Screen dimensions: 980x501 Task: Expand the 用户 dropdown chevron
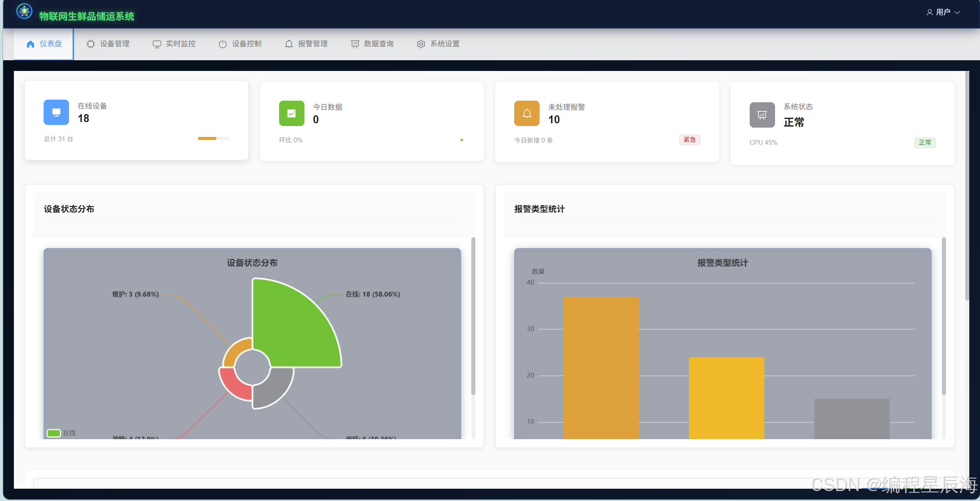957,12
